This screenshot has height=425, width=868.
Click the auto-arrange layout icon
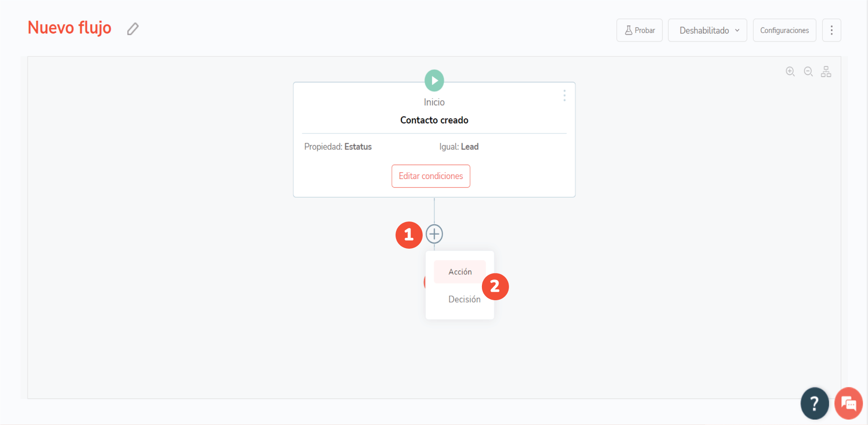pos(826,71)
